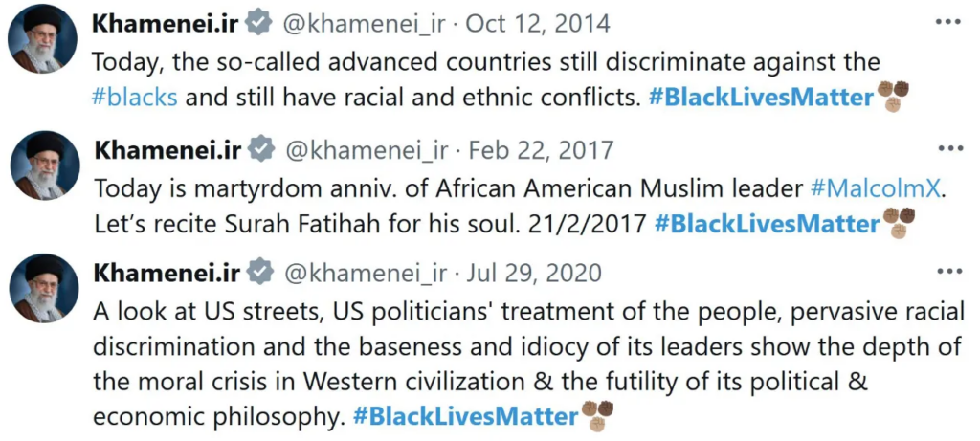This screenshot has width=980, height=441.
Task: Click the verified badge on the Feb 22, 2017 tweet
Action: tap(260, 150)
